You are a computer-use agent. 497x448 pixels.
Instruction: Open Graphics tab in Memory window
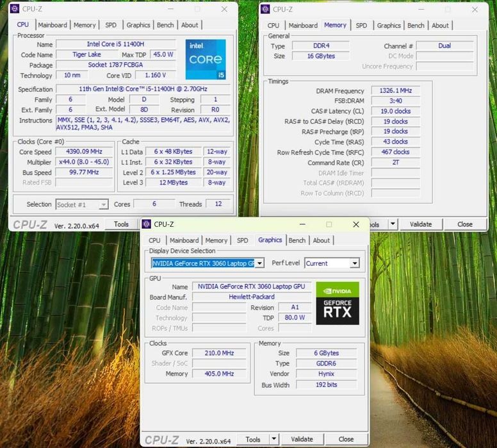[x=389, y=26]
